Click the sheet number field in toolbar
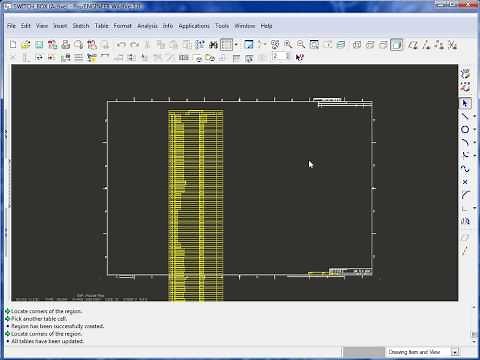The height and width of the screenshot is (360, 480). click(281, 57)
